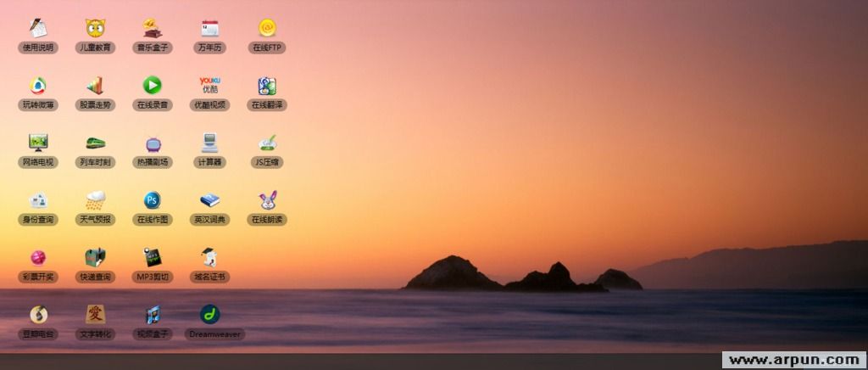Start 在线录音 green play icon
The width and height of the screenshot is (868, 370).
[153, 86]
